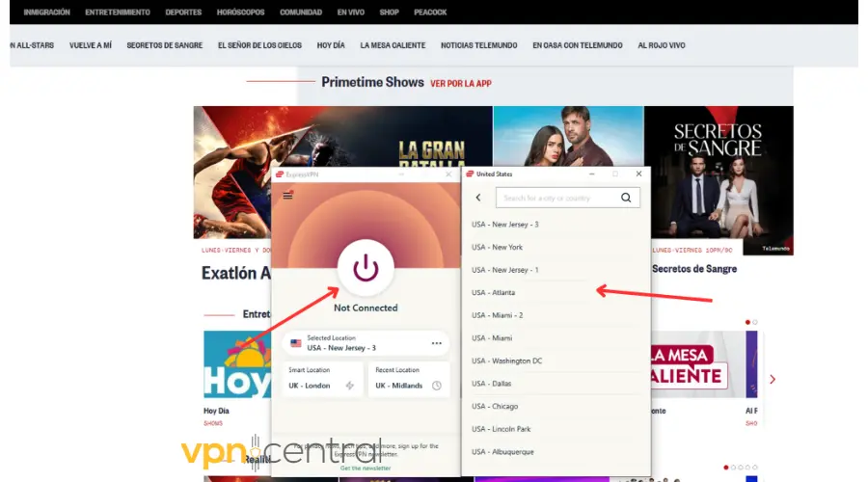Close the United States location window
The width and height of the screenshot is (868, 482).
tap(638, 174)
